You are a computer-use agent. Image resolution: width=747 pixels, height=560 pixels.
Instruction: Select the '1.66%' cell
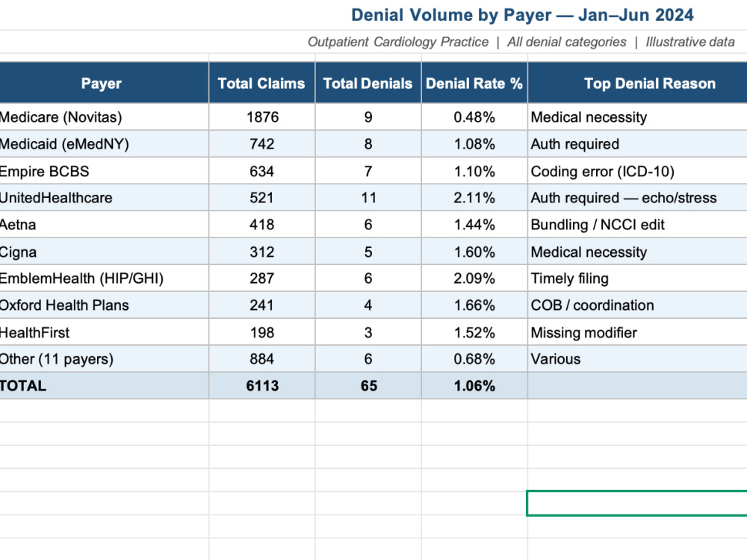(474, 305)
